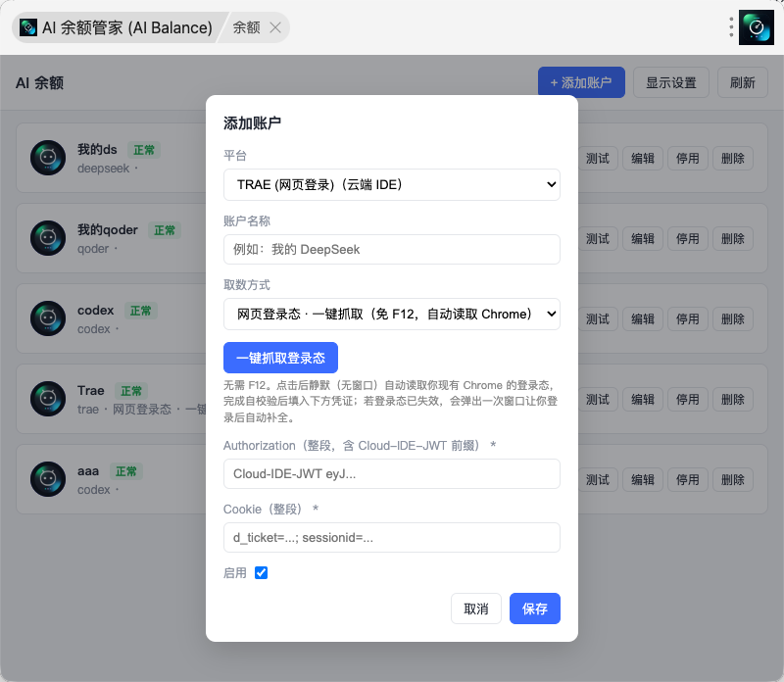Focus the Authorization Cloud-IDE-JWT input field
The height and width of the screenshot is (682, 784).
(391, 473)
